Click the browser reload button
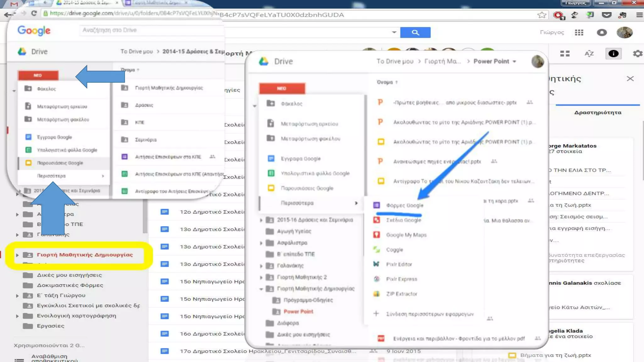Screen dimensions: 644x362 [34, 14]
